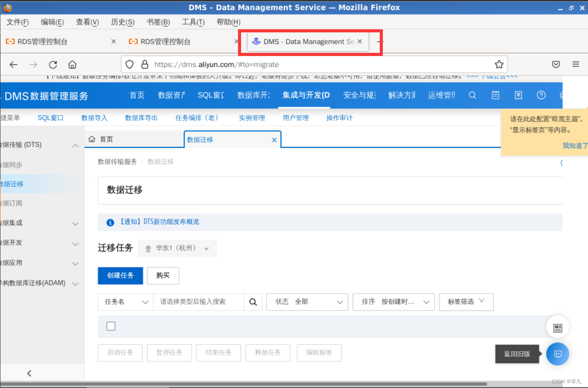Open the 文件(F) menu
Viewport: 588px width, 388px height.
click(x=17, y=22)
